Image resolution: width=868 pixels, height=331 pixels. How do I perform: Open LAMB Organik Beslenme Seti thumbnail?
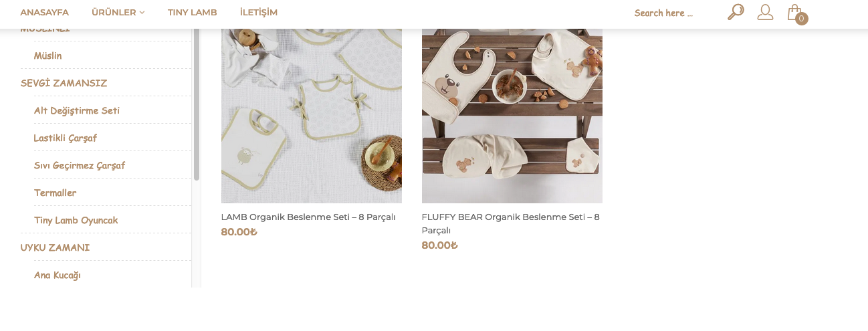(312, 116)
